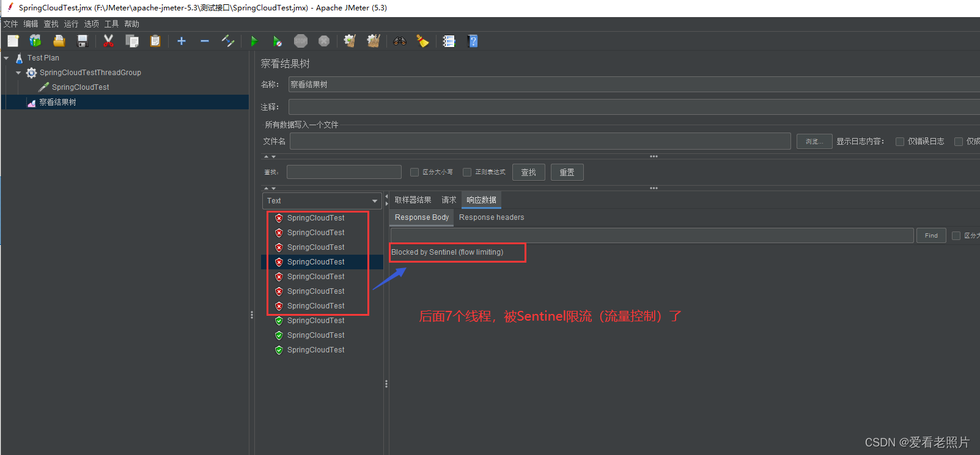
Task: Toggle 区分大小写 checkbox next to 查找 field
Action: click(414, 172)
